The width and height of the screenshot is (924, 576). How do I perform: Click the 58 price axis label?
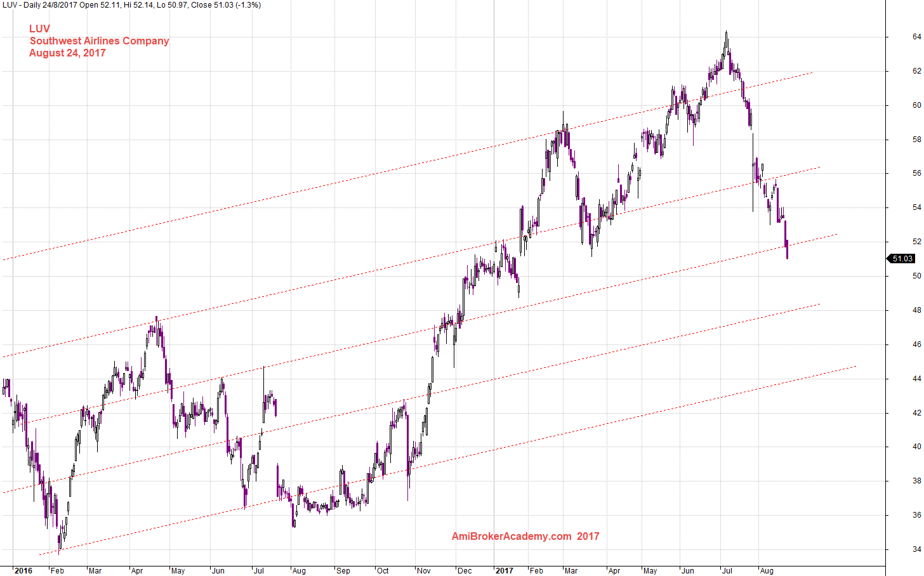(916, 140)
